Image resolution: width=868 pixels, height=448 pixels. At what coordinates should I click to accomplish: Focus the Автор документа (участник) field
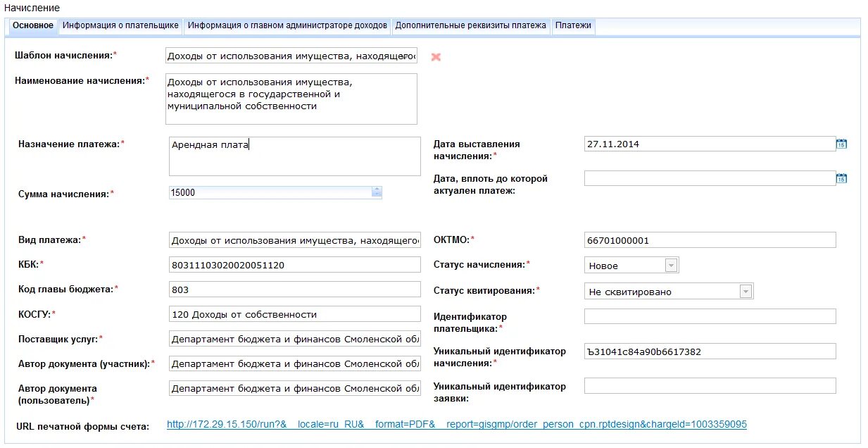pyautogui.click(x=295, y=363)
